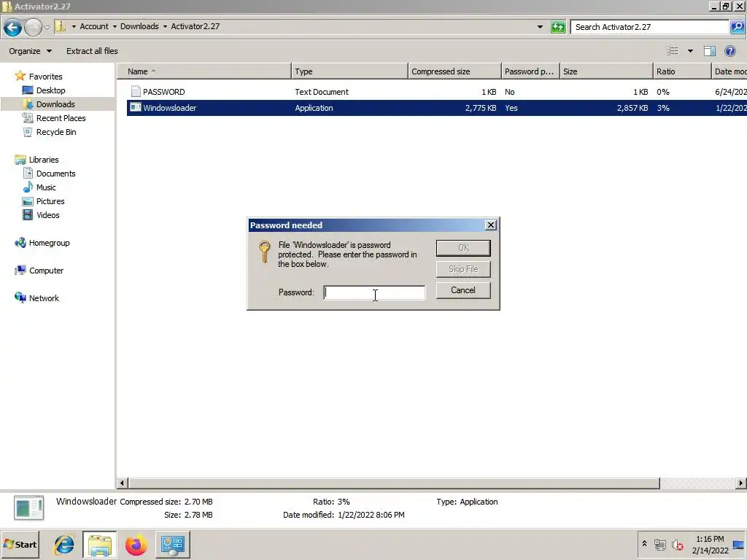The width and height of the screenshot is (747, 560).
Task: Click 'Text Document' type cell of PASSWORD
Action: tap(322, 92)
